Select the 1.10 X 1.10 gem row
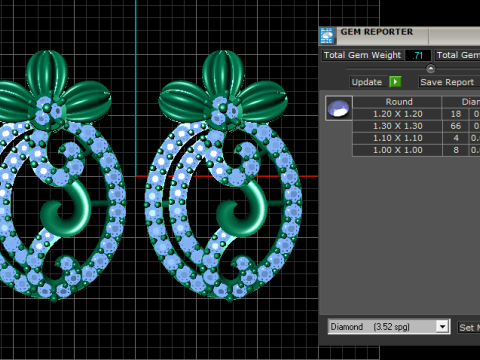Image resolution: width=480 pixels, height=360 pixels. [416, 138]
